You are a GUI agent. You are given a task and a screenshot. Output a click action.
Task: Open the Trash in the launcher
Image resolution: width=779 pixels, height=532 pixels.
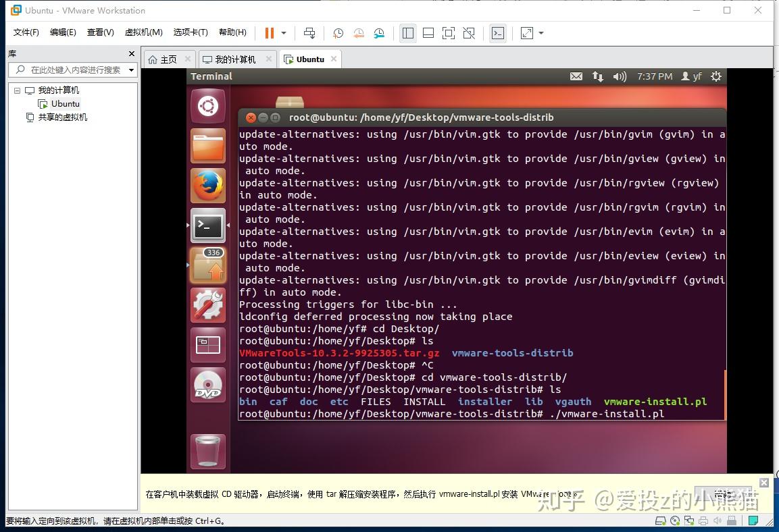point(207,451)
